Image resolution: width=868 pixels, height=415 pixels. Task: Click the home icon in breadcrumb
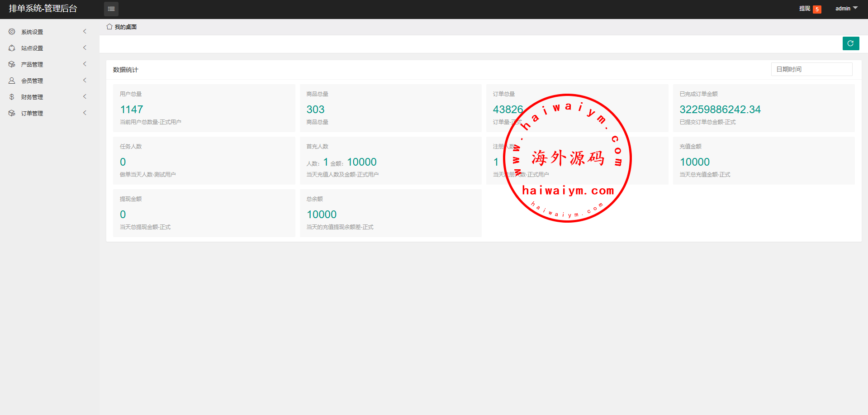109,27
